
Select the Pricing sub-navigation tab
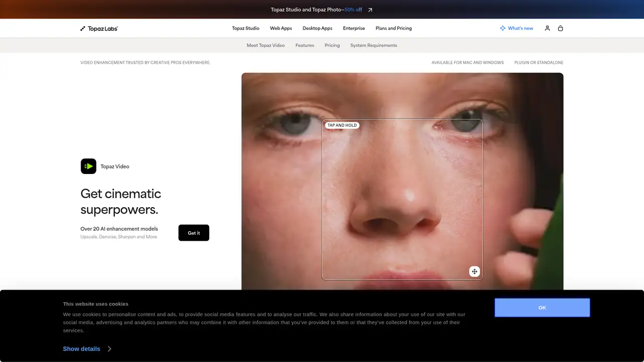(x=332, y=45)
